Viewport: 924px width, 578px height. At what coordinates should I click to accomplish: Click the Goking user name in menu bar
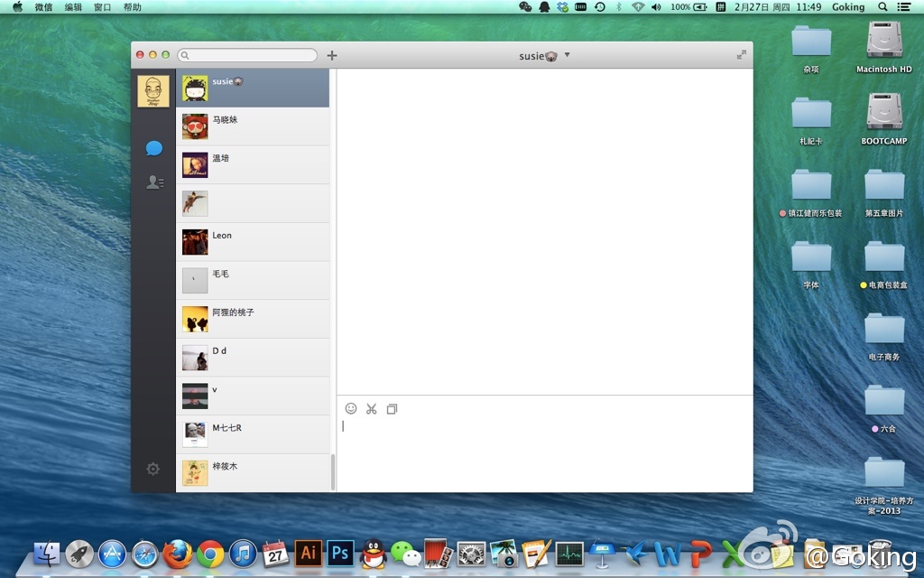click(848, 7)
